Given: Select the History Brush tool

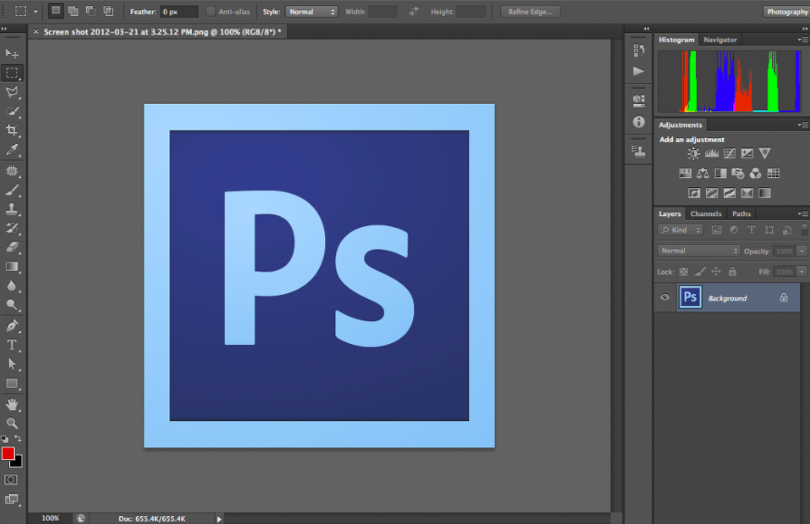Looking at the screenshot, I should point(11,228).
